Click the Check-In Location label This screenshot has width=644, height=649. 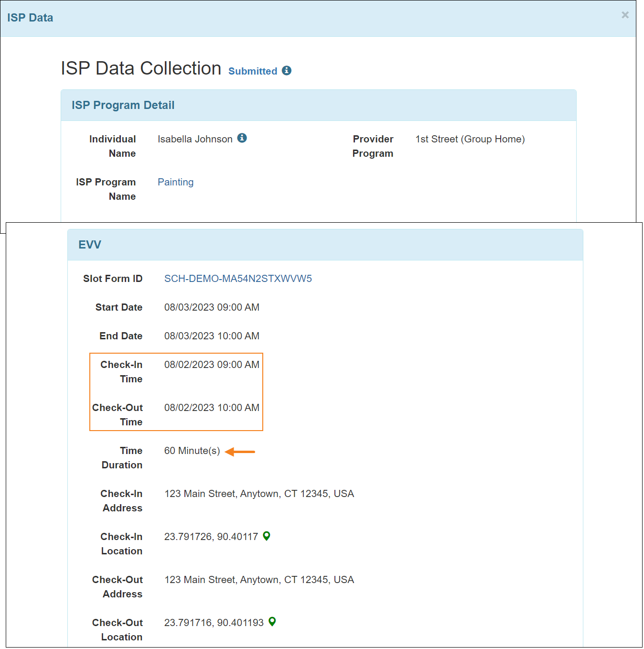tap(121, 544)
